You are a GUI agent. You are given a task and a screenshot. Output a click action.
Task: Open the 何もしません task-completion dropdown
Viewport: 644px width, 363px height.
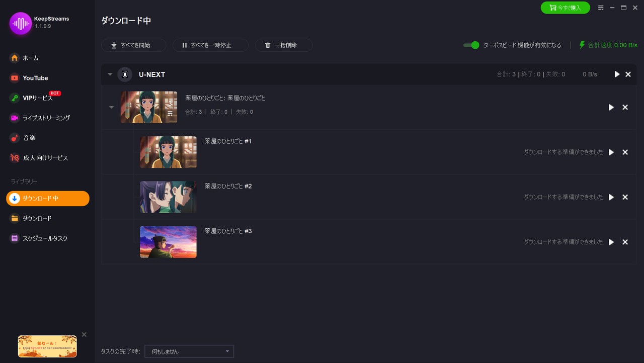pyautogui.click(x=189, y=351)
